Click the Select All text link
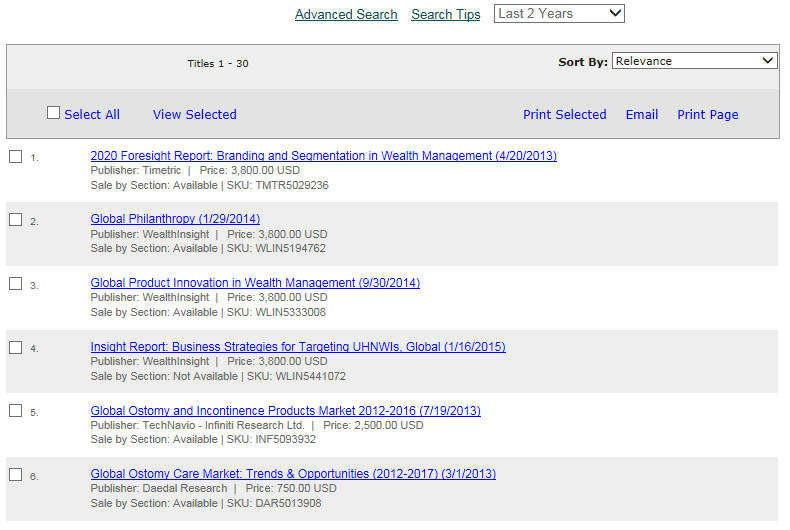Viewport: 790px width, 530px height. coord(92,115)
